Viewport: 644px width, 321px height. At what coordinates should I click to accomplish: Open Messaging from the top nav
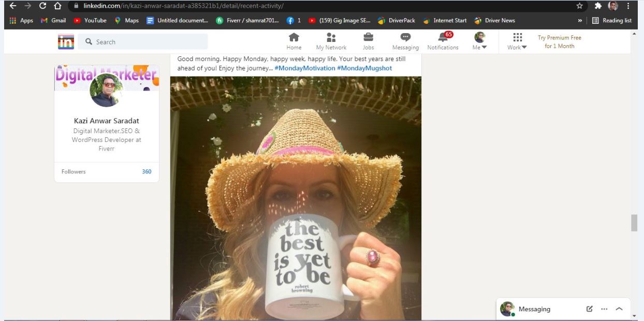[405, 41]
